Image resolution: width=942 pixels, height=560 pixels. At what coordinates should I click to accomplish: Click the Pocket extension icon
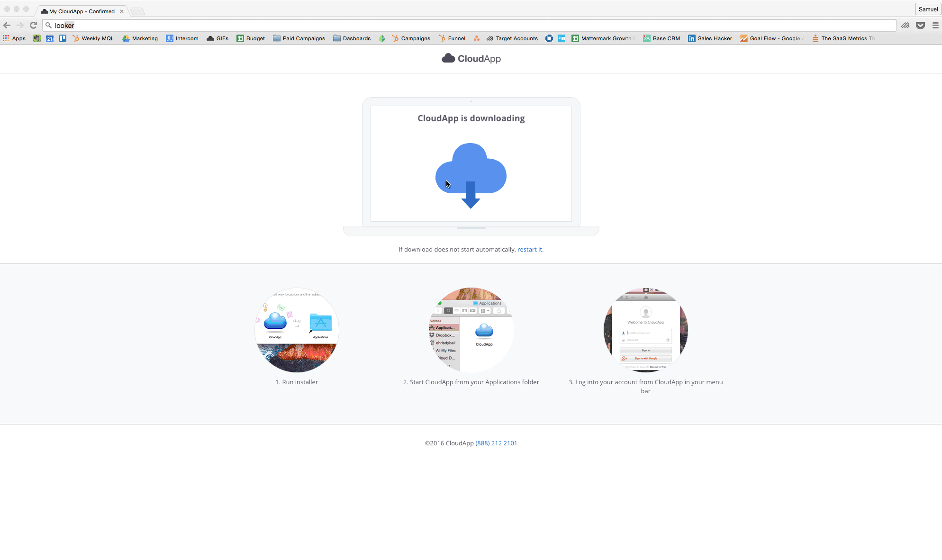(920, 25)
